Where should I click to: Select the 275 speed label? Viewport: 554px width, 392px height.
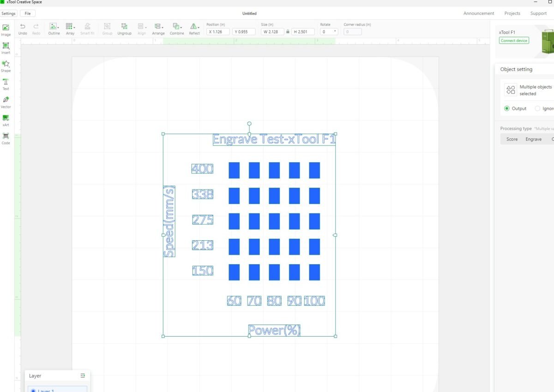203,220
